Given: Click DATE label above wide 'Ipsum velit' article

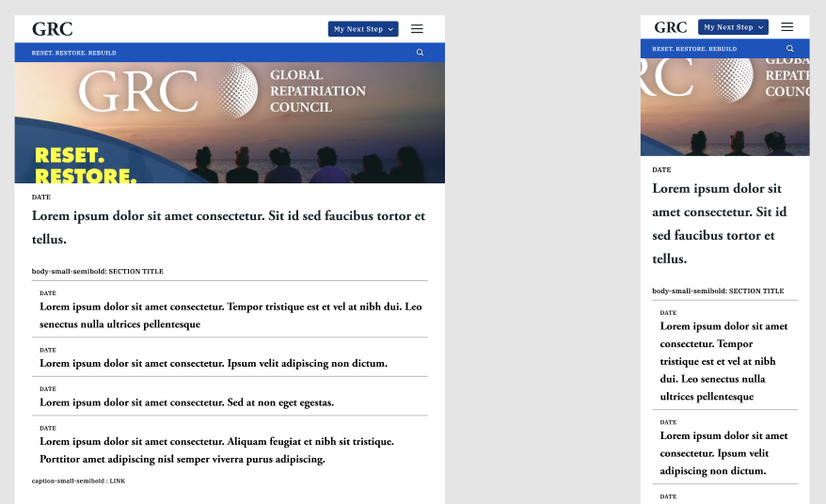Looking at the screenshot, I should (48, 350).
